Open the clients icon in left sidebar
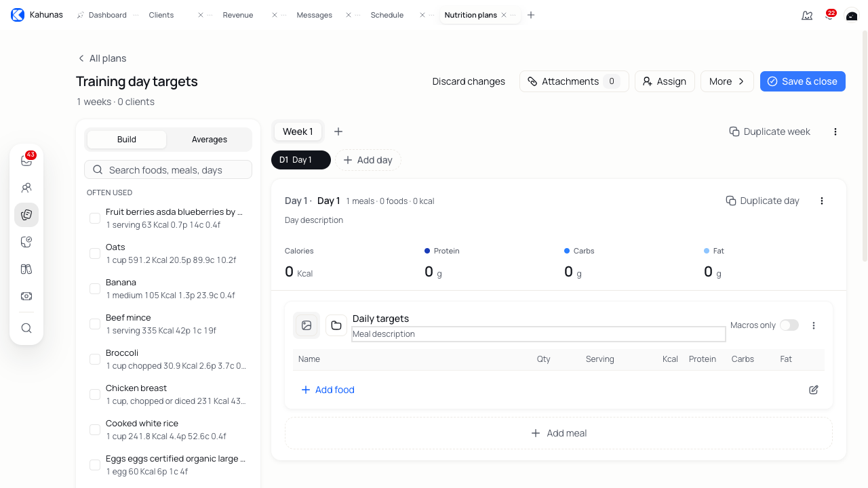The image size is (868, 488). pyautogui.click(x=26, y=188)
